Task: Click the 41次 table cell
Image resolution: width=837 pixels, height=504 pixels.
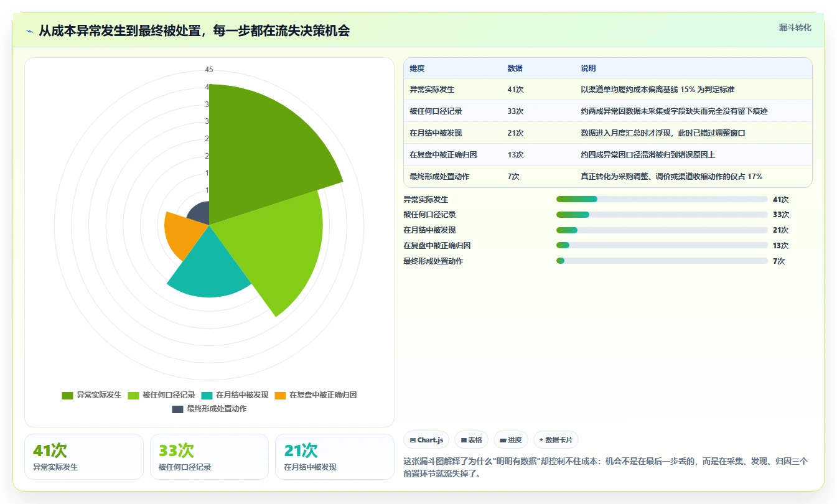Action: pos(515,90)
